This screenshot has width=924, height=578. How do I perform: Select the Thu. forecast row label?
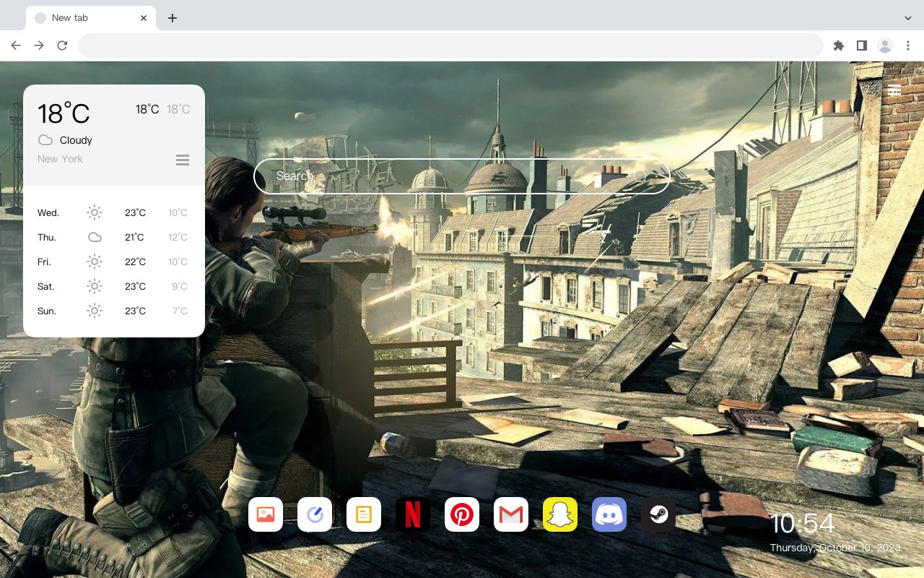pos(47,237)
